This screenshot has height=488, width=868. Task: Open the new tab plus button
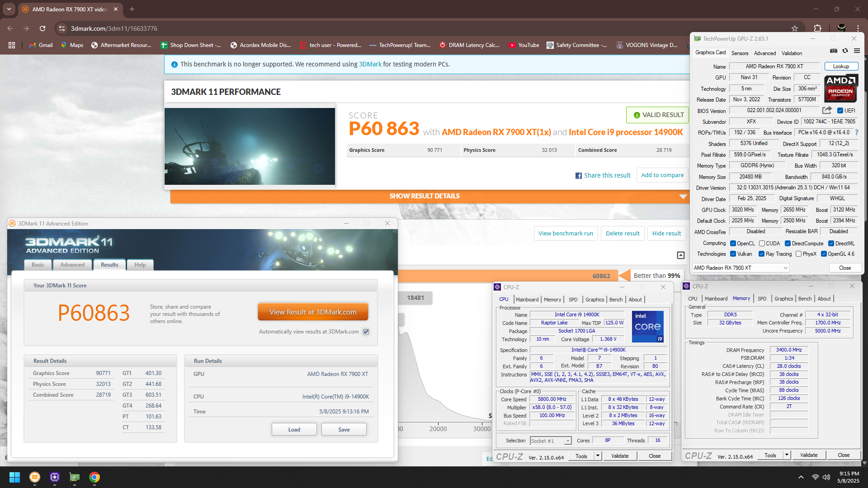[132, 9]
